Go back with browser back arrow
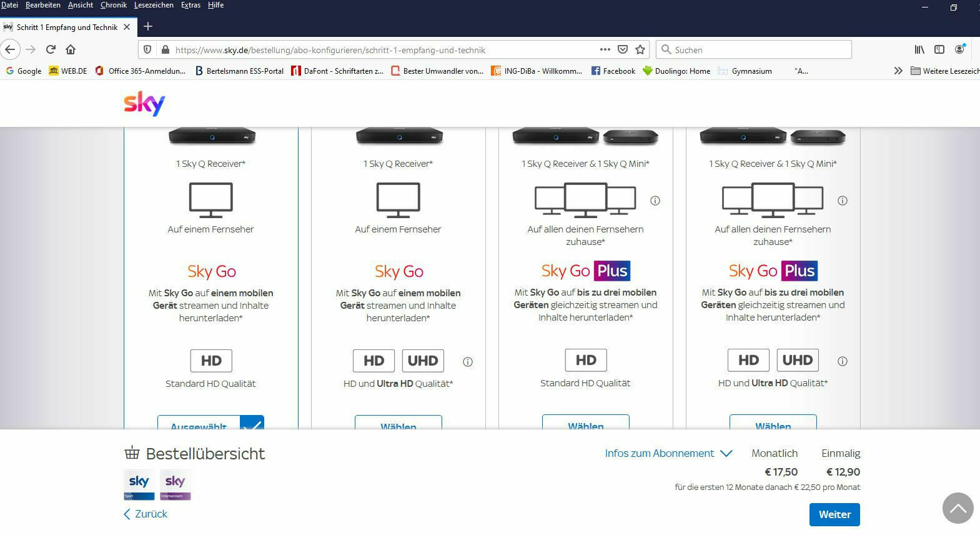 (10, 49)
